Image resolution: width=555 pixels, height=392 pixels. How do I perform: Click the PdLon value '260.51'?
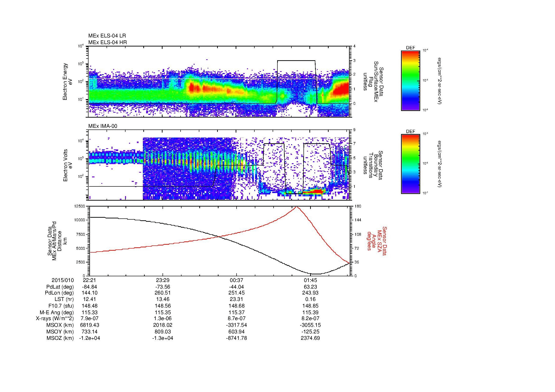pyautogui.click(x=163, y=293)
